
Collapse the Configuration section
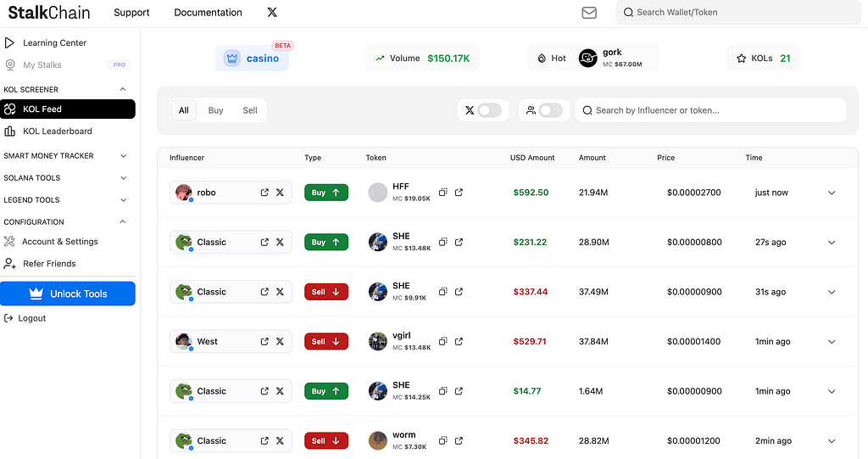[x=123, y=221]
